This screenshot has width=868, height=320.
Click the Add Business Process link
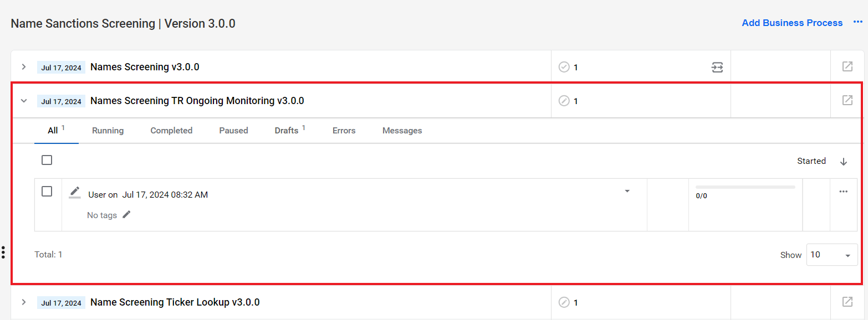(x=792, y=23)
